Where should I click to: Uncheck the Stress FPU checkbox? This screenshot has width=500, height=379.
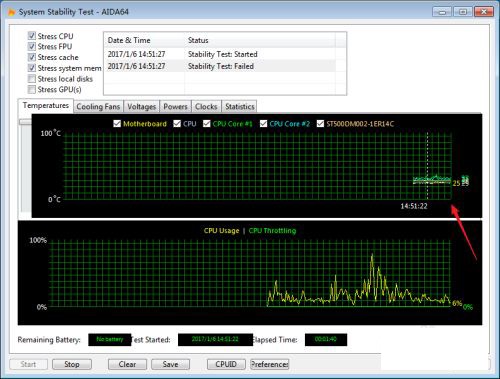(x=32, y=46)
